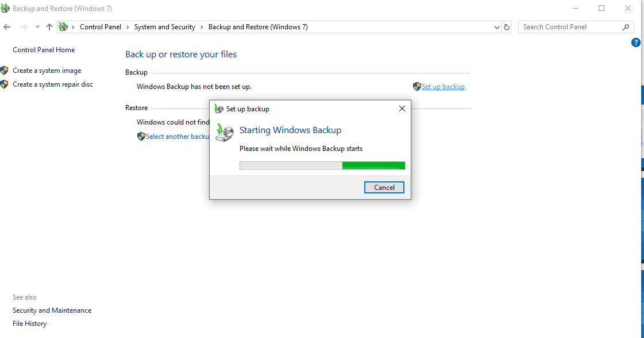Expand the address bar history dropdown
The width and height of the screenshot is (644, 338).
pos(497,27)
